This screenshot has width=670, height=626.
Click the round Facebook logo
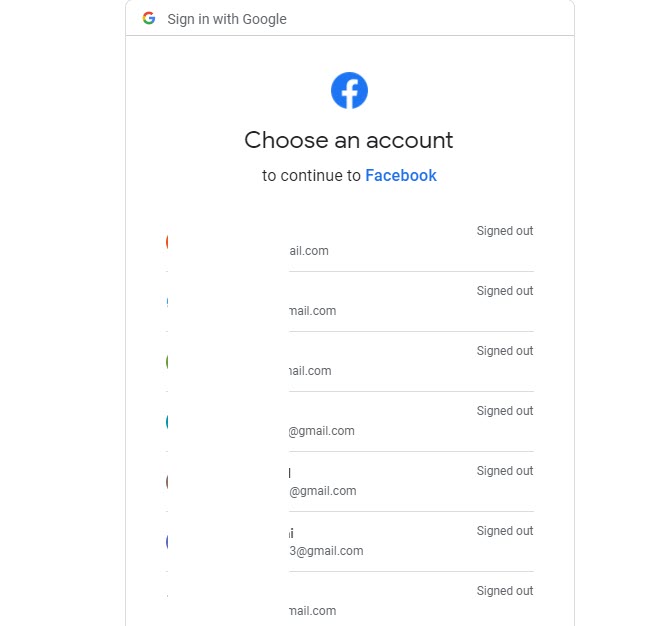point(349,91)
